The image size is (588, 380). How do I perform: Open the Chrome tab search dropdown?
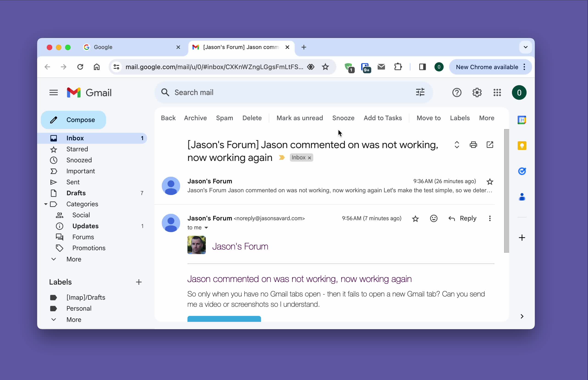tap(525, 47)
